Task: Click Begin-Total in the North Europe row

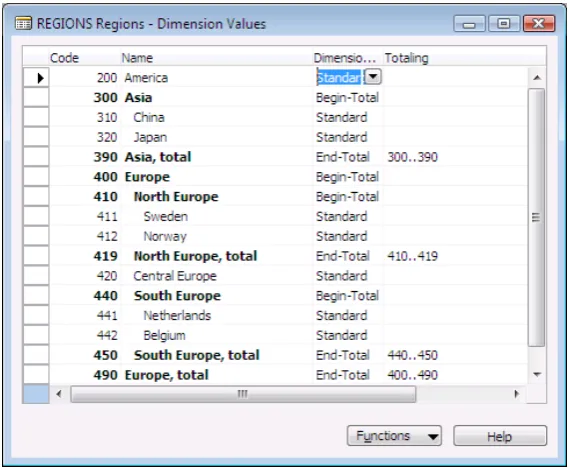Action: click(x=347, y=196)
